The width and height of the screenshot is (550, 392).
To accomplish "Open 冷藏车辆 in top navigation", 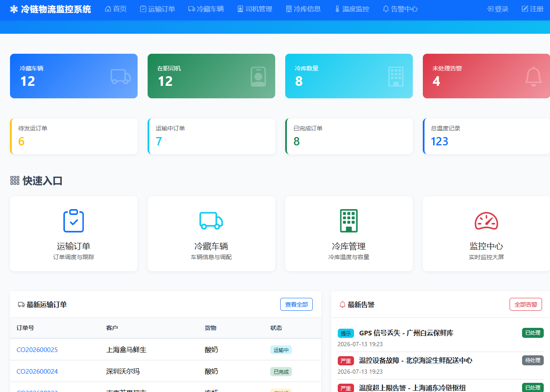I will (x=206, y=9).
